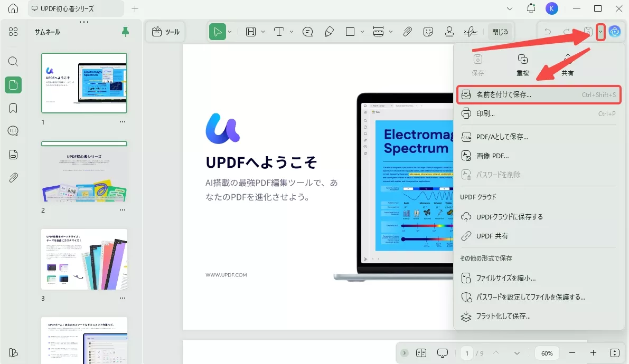Choose ファイルサイズを縮小... menu entry
The width and height of the screenshot is (629, 364).
point(538,278)
